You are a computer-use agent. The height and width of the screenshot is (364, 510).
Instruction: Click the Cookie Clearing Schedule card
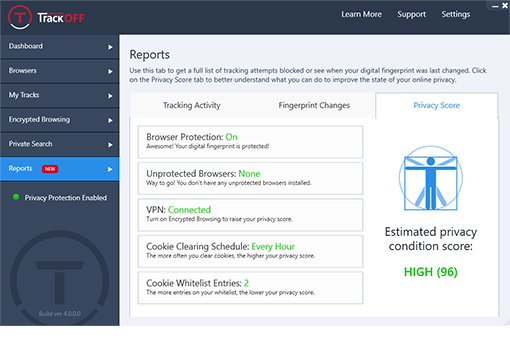coord(250,251)
